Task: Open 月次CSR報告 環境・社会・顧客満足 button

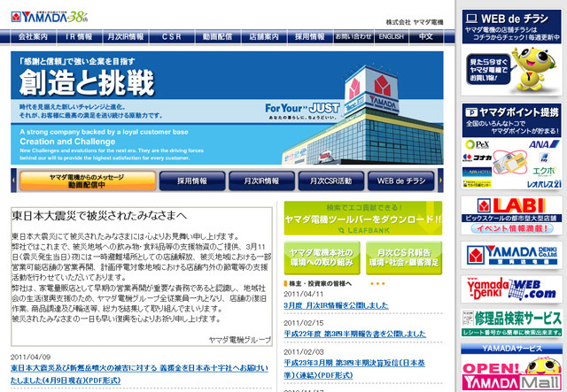Action: click(404, 257)
